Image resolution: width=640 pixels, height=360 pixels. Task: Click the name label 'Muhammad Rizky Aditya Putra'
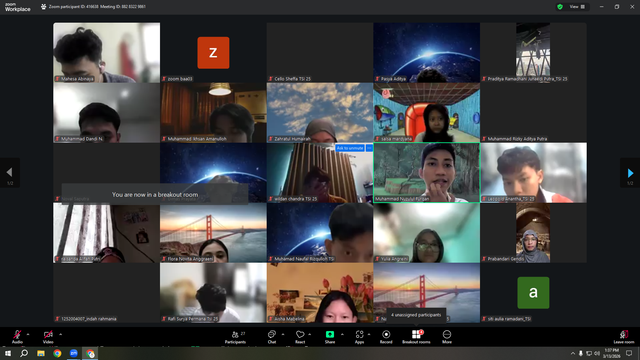(517, 139)
